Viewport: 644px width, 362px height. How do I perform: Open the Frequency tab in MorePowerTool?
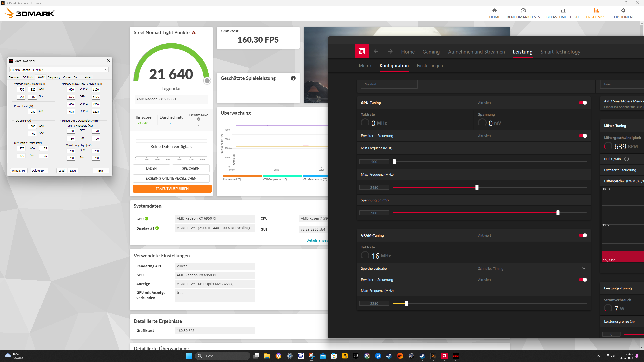(x=54, y=77)
